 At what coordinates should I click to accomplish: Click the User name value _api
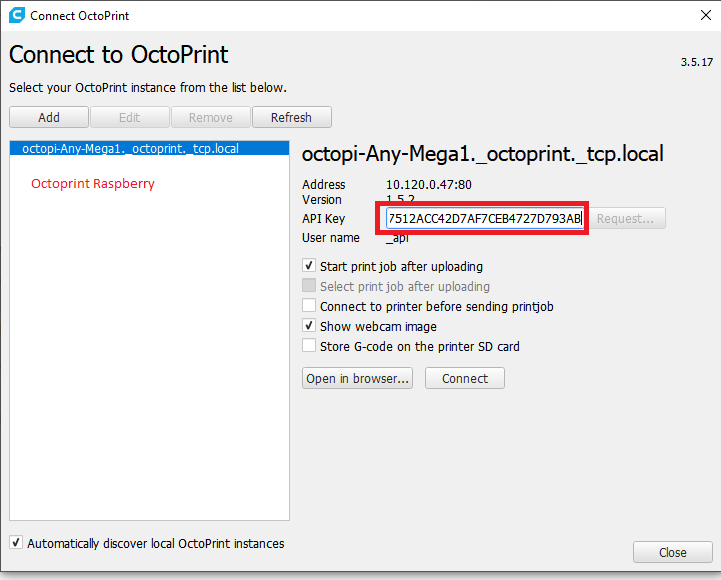(x=397, y=238)
